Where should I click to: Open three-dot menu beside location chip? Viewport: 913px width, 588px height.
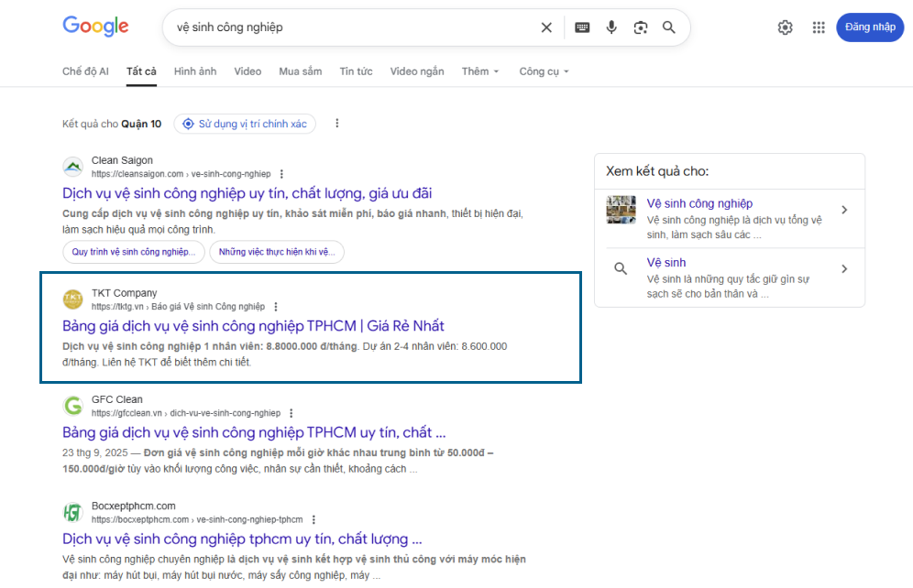point(337,124)
